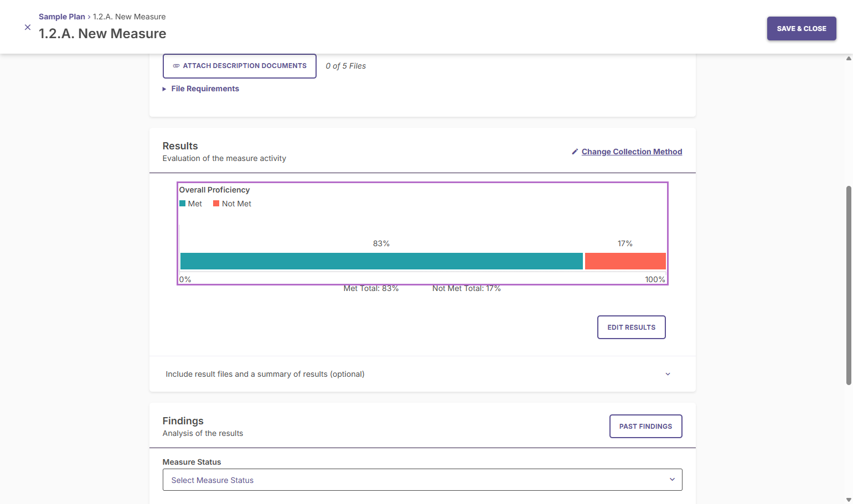
Task: Click the '1.2.A. New Measure' page title
Action: click(x=102, y=34)
